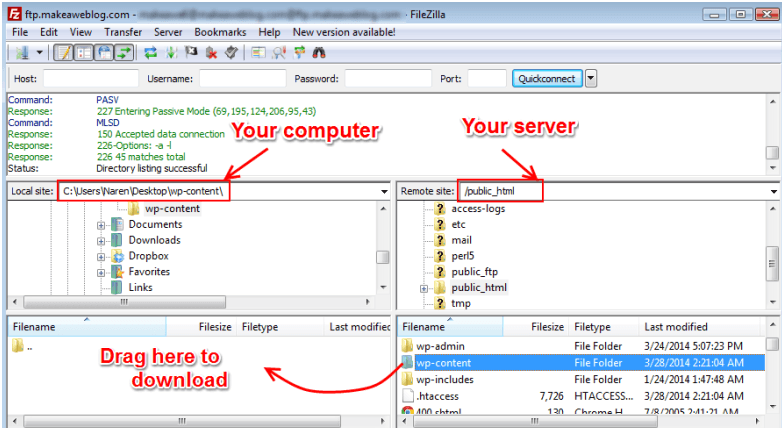
Task: Toggle the remote directory tree display
Action: [x=104, y=52]
